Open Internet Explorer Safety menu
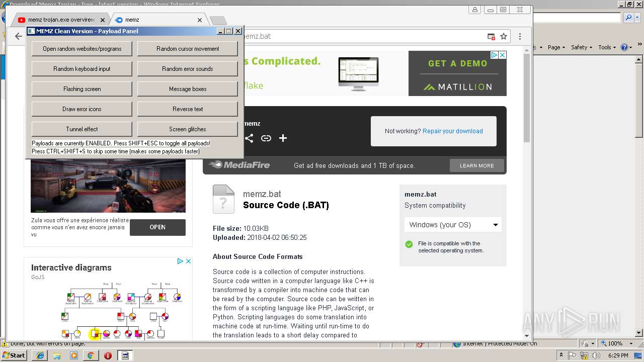This screenshot has height=362, width=644. coord(582,47)
